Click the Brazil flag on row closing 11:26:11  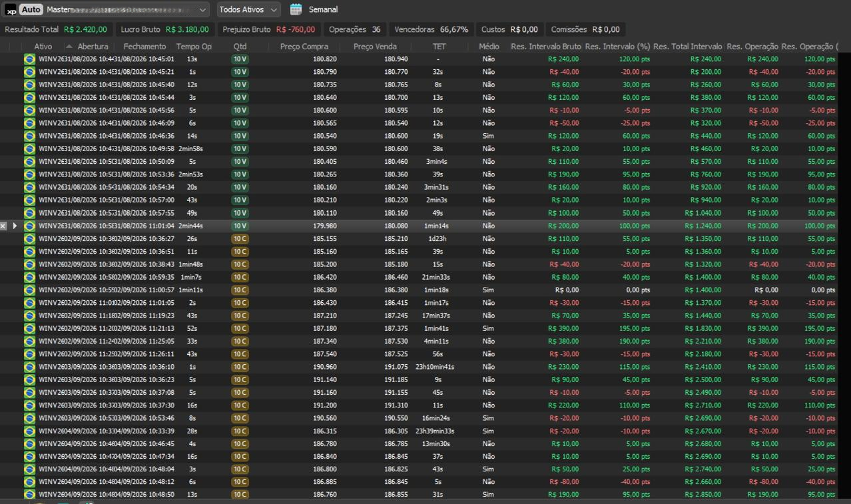(29, 354)
